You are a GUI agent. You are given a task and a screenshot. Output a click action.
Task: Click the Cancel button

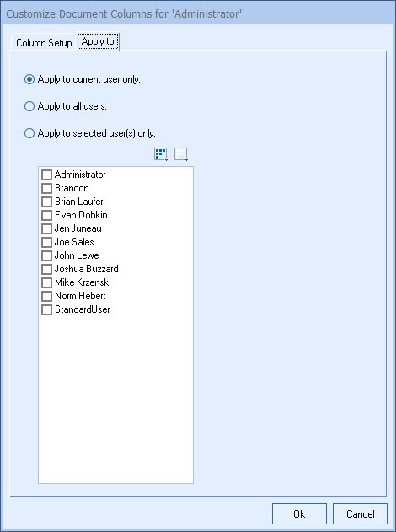pyautogui.click(x=360, y=514)
